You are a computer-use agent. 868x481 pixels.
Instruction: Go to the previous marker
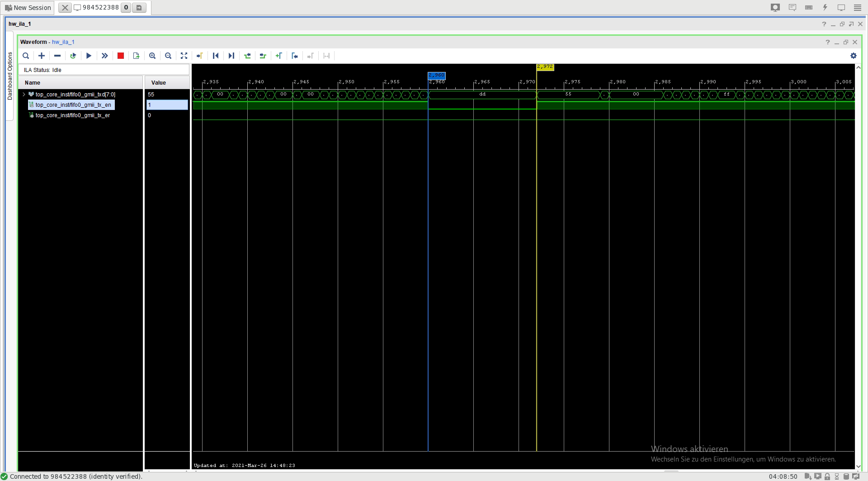(x=295, y=56)
